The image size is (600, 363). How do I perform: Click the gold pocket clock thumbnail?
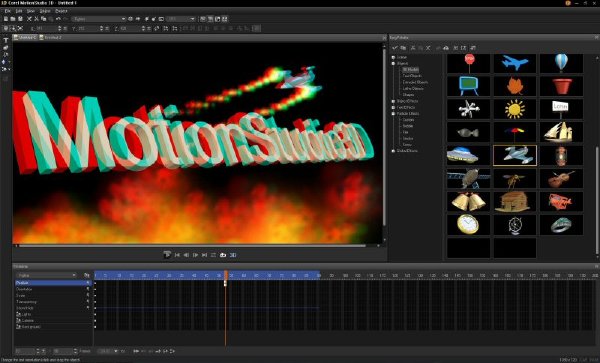click(x=468, y=224)
